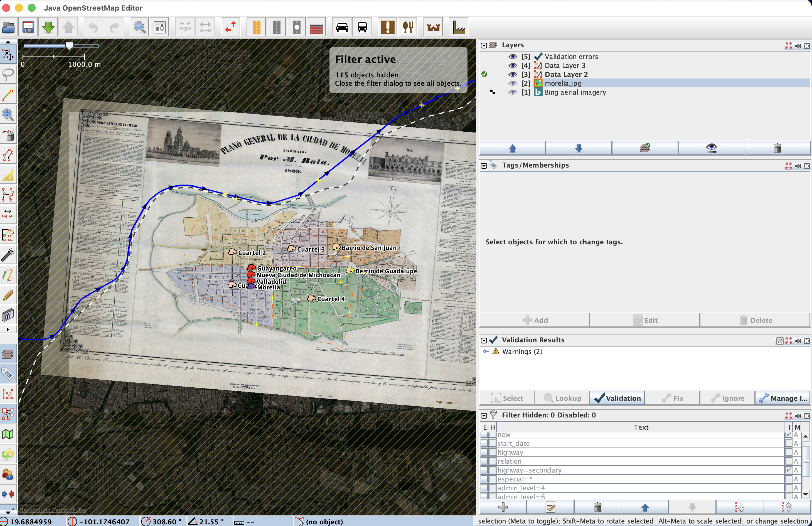Screen dimensions: 812x526
Task: Edit the filter using the notepad button
Action: point(550,507)
